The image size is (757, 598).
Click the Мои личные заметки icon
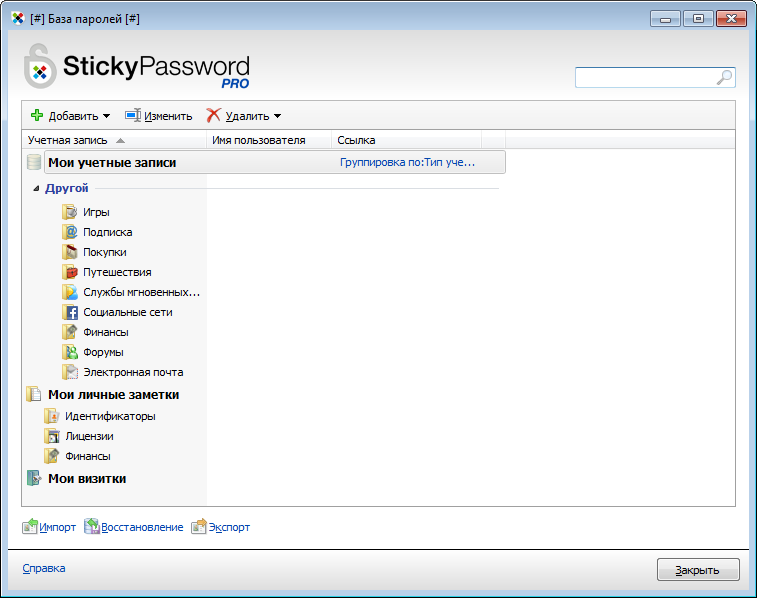[34, 394]
